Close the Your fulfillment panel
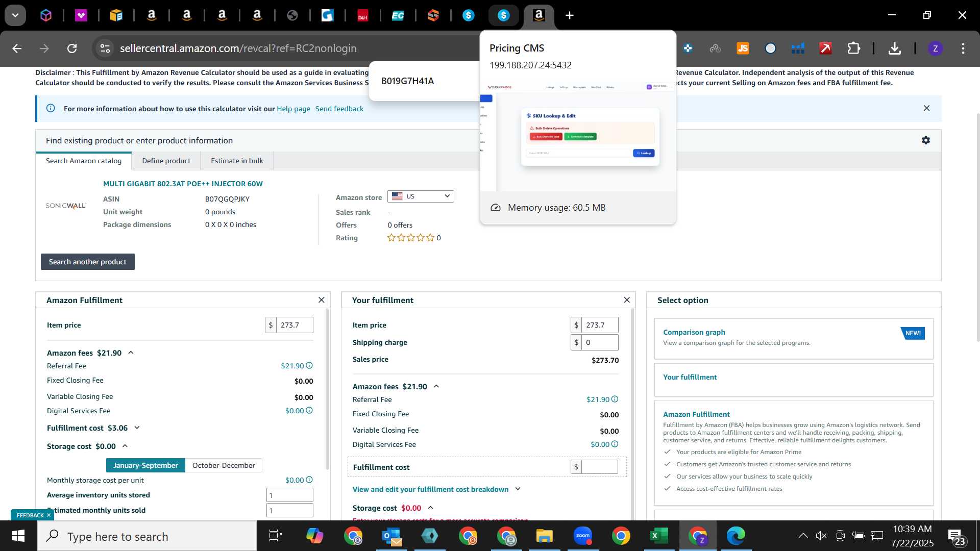Viewport: 980px width, 551px height. (627, 300)
